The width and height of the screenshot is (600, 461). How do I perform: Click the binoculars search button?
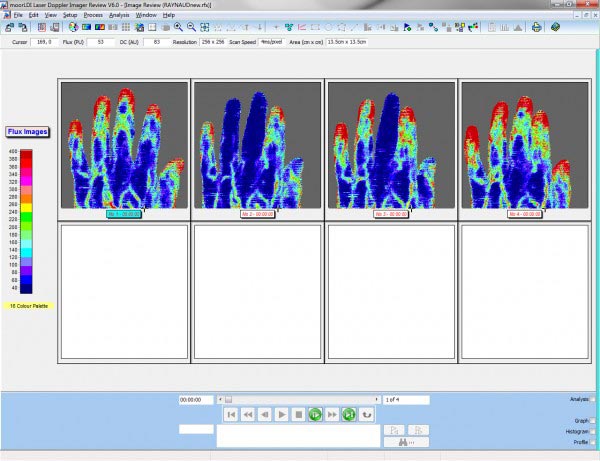point(392,441)
